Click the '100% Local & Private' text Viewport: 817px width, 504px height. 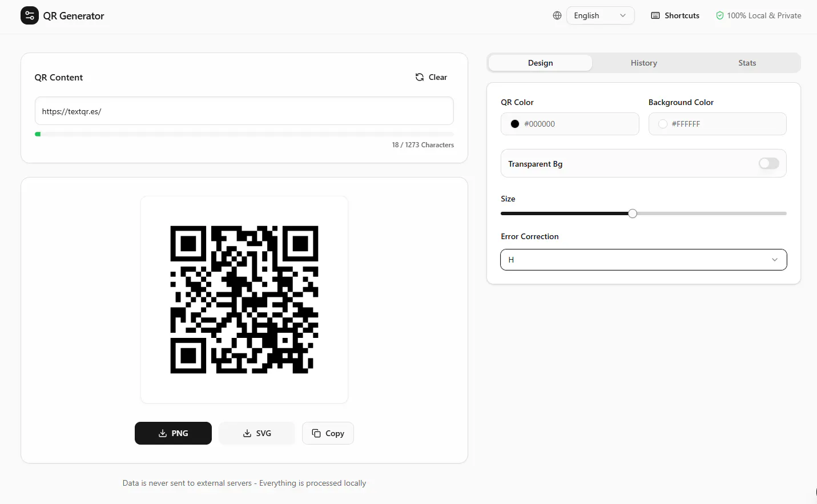click(x=764, y=15)
